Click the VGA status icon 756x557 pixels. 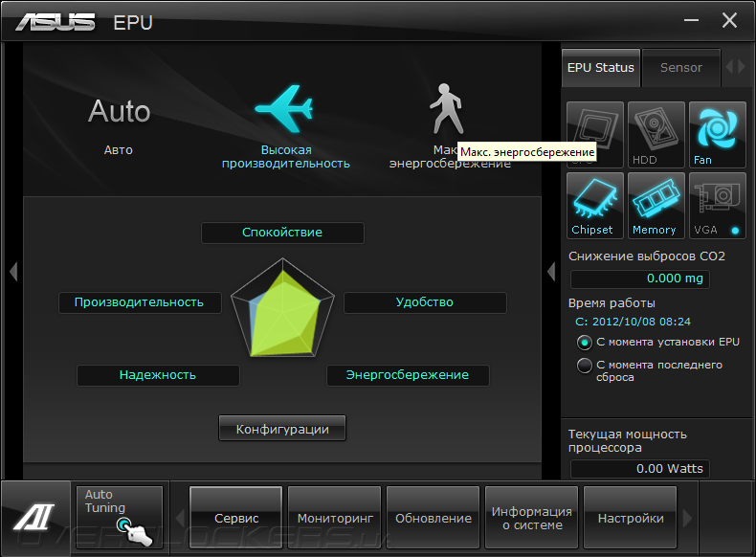click(x=718, y=206)
